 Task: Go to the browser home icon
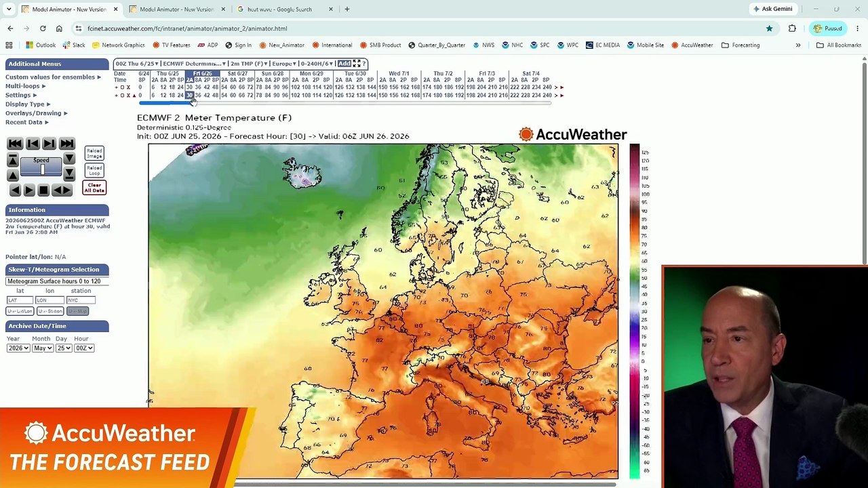pyautogui.click(x=59, y=28)
